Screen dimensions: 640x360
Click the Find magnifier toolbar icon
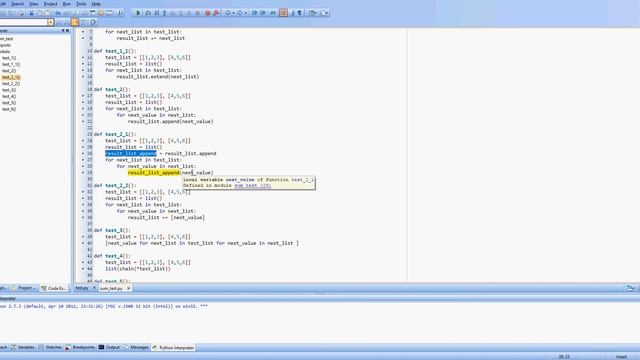tap(120, 13)
